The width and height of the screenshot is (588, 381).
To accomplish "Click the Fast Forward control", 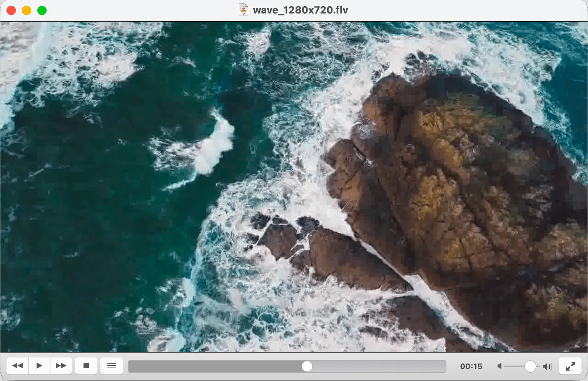I will tap(61, 366).
